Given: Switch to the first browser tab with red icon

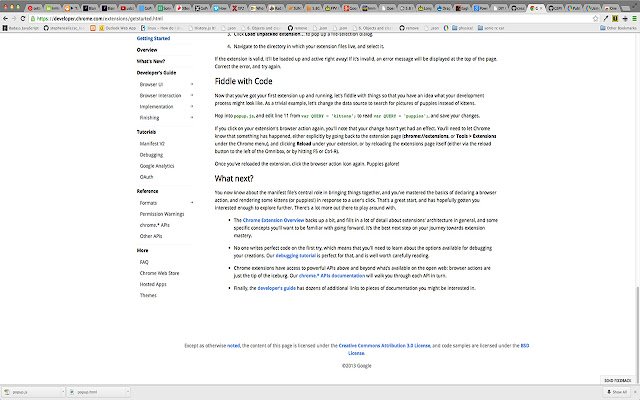Looking at the screenshot, I should click(34, 8).
